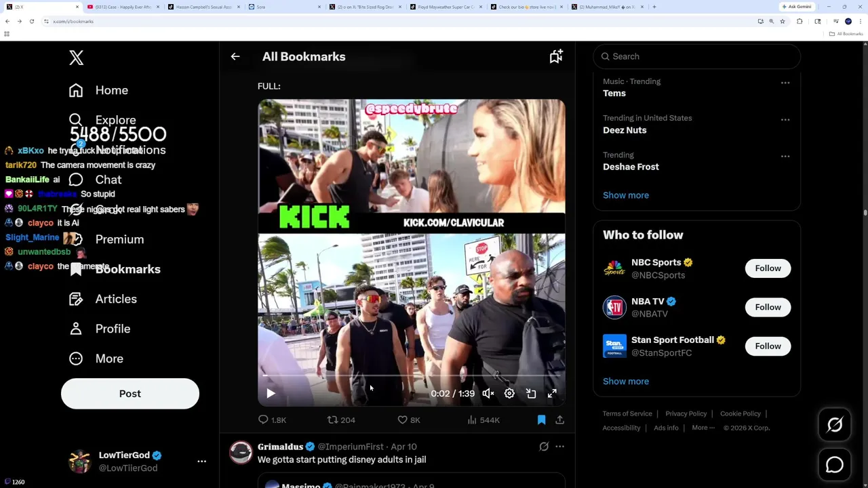Open a new browser tab

(654, 7)
